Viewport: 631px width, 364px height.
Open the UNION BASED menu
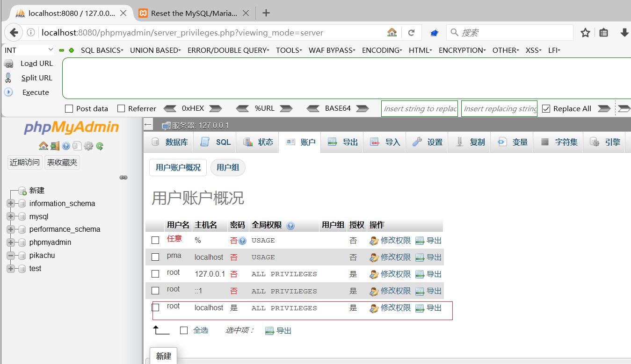pyautogui.click(x=155, y=50)
